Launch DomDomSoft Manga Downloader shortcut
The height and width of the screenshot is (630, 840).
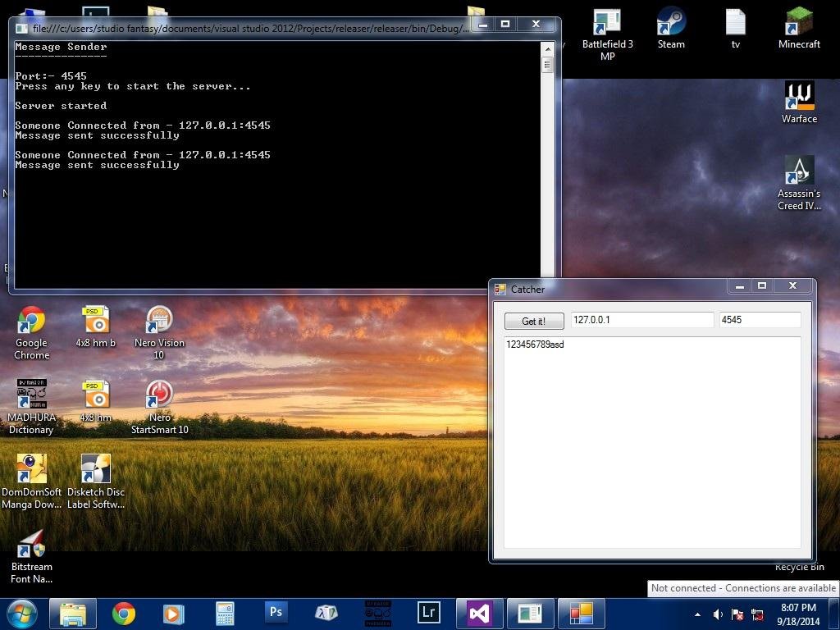pos(32,482)
